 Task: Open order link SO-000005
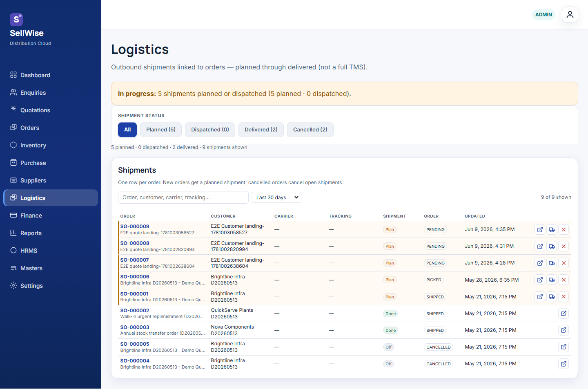(135, 344)
